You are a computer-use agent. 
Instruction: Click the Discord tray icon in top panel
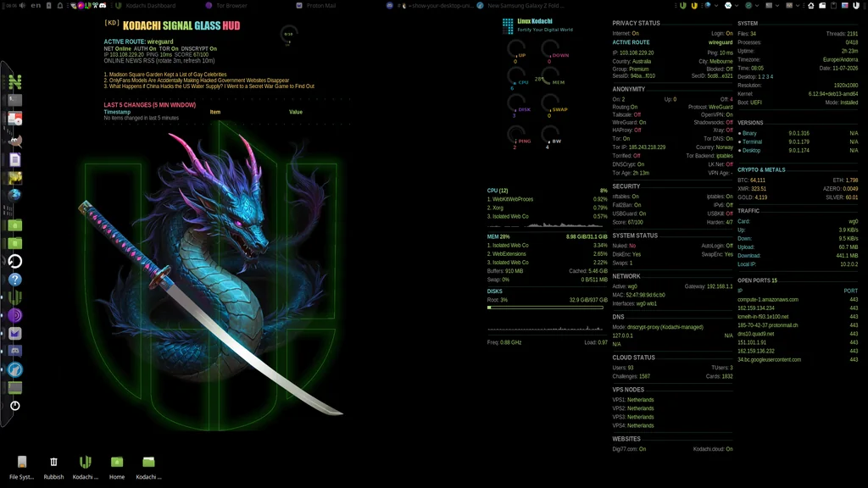click(103, 6)
